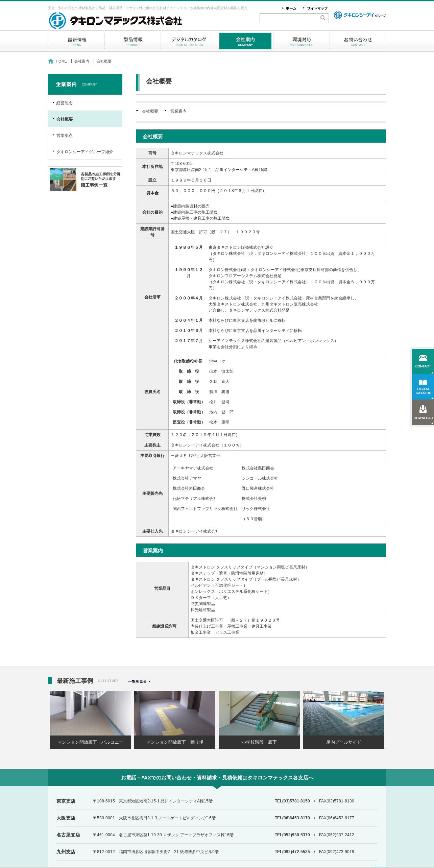Click the 九州支店 TEL(092)472-5525 number

point(292,852)
